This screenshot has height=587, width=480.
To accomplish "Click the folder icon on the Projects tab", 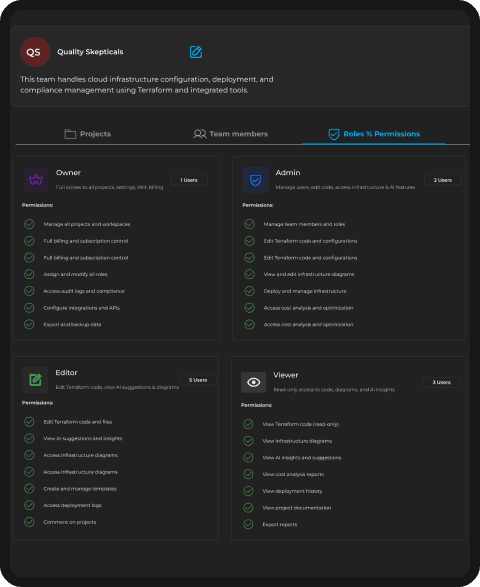I will [x=70, y=134].
